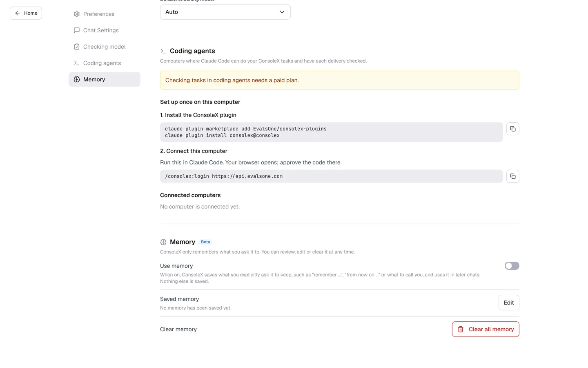Click the Clear all memory button
Screen dimensions: 588x368
pos(486,329)
